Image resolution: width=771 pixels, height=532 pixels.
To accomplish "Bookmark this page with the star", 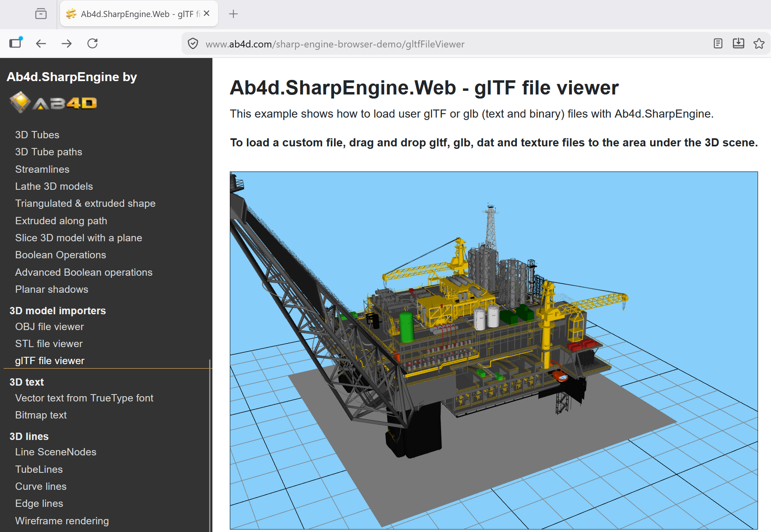I will [x=759, y=43].
